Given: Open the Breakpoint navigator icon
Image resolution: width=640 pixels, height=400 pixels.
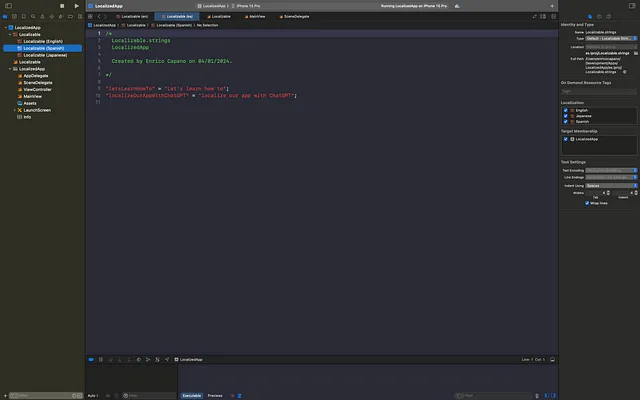Looking at the screenshot, I should pos(70,17).
